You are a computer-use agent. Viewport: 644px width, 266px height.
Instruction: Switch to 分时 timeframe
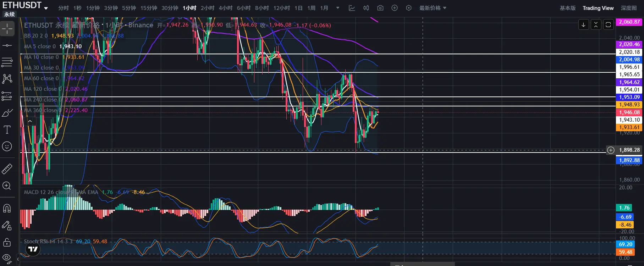point(64,8)
